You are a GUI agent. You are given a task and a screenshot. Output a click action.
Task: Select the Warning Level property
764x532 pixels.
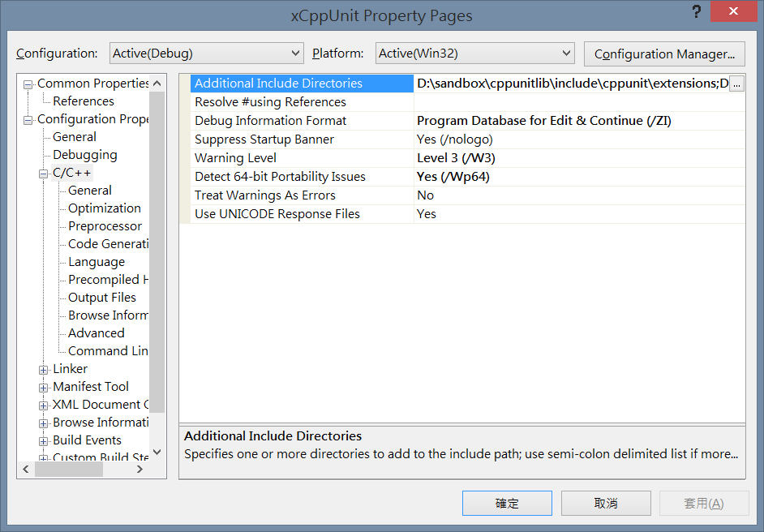[302, 158]
